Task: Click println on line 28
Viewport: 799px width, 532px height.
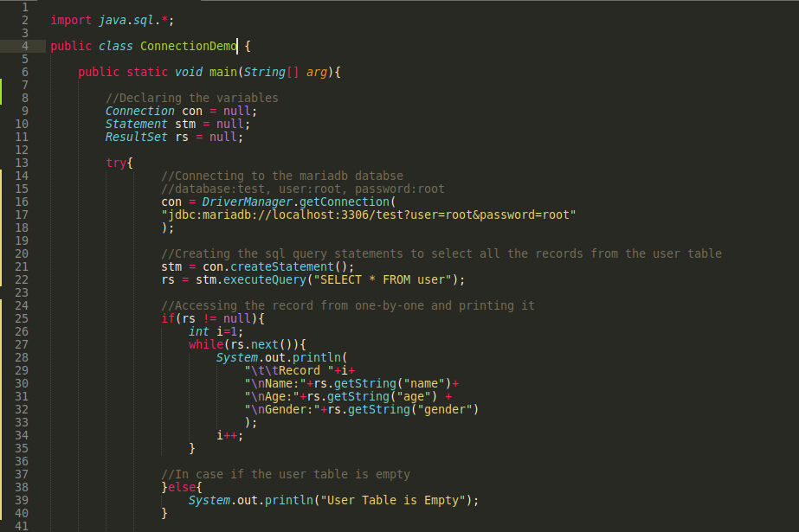Action: tap(317, 358)
